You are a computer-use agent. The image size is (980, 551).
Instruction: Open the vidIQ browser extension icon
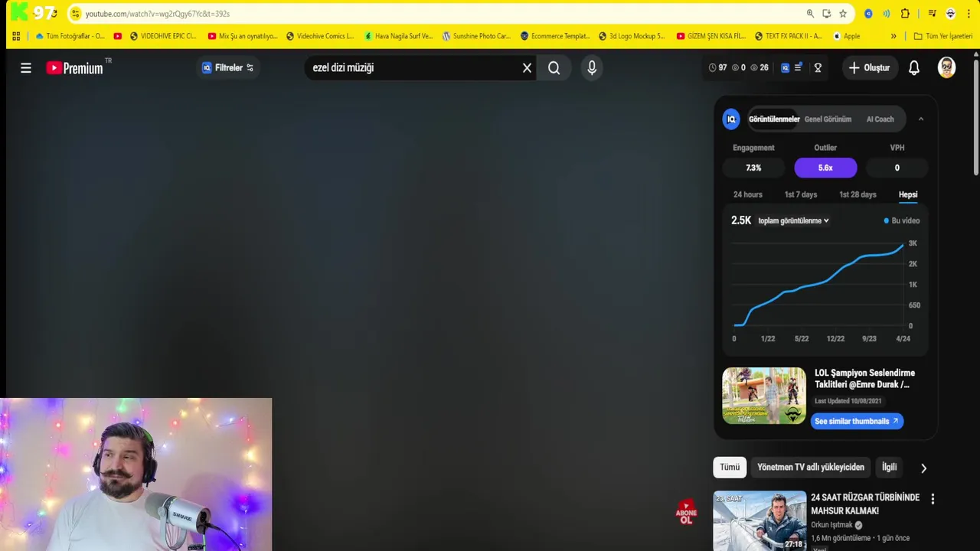pos(868,14)
